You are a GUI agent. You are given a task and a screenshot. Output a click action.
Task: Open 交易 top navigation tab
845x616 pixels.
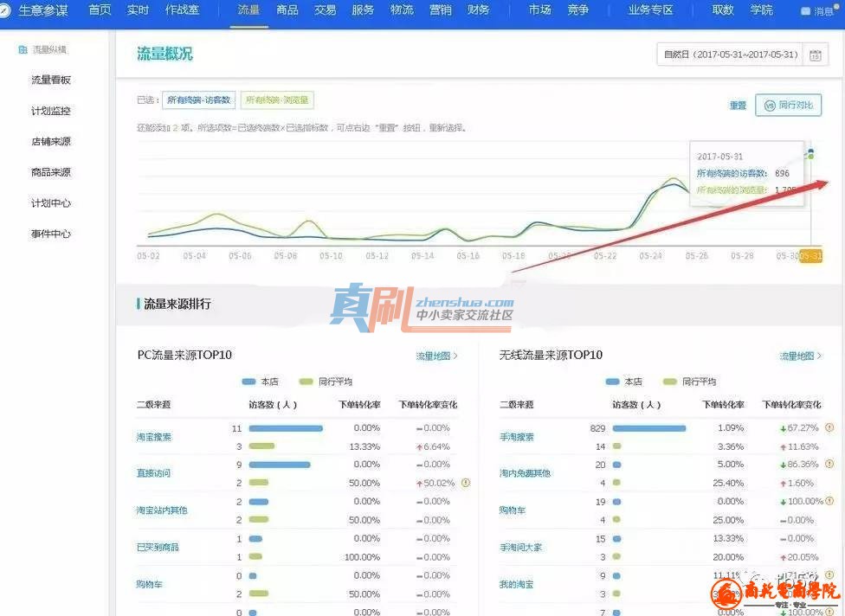tap(325, 10)
